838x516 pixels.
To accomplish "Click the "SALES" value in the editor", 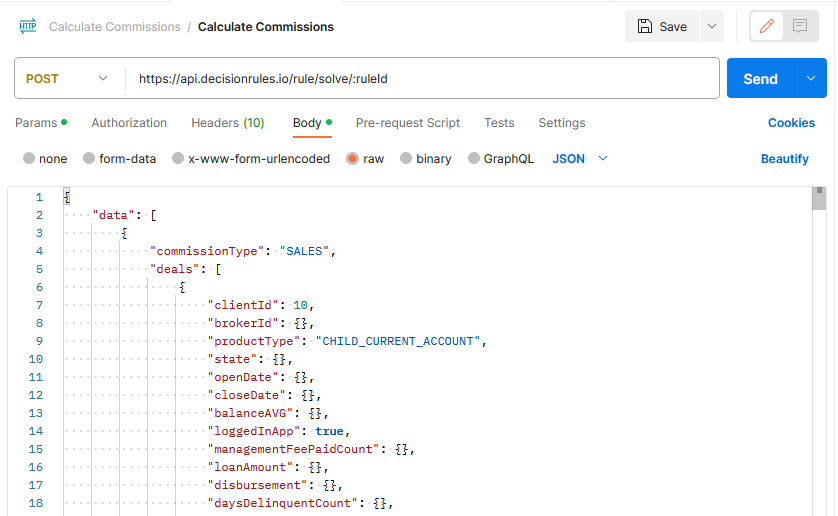I will pyautogui.click(x=304, y=251).
